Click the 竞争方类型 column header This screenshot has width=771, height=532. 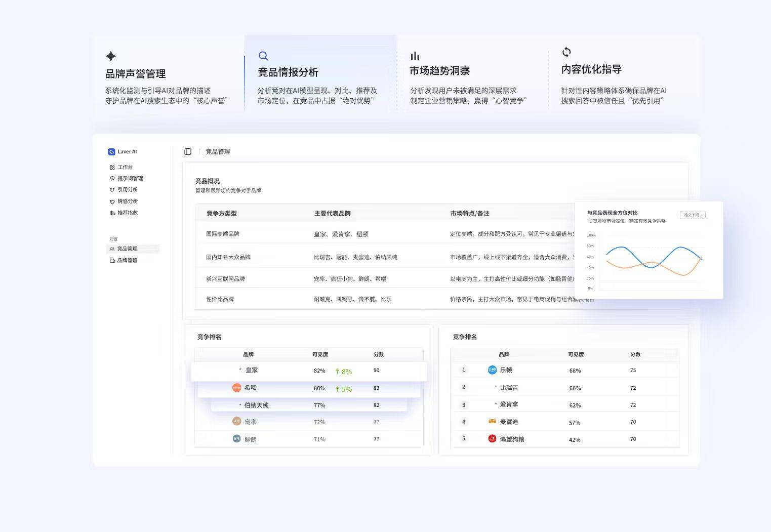pos(222,214)
